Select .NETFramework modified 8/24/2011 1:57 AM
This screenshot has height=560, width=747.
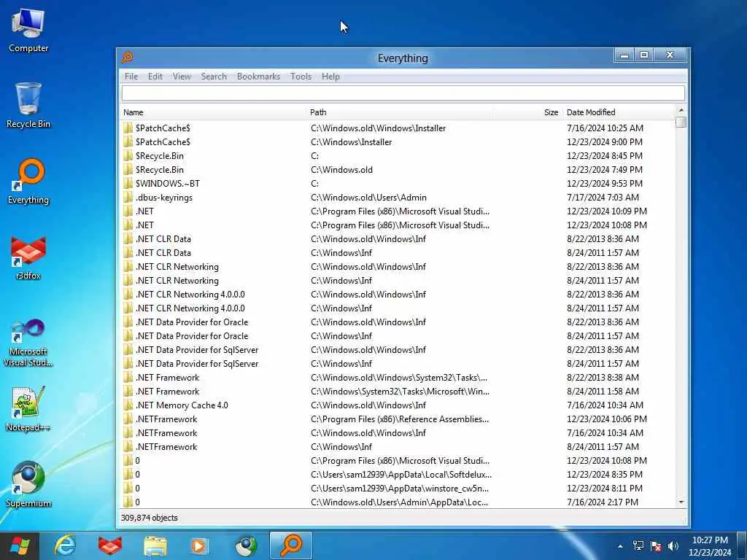398,447
